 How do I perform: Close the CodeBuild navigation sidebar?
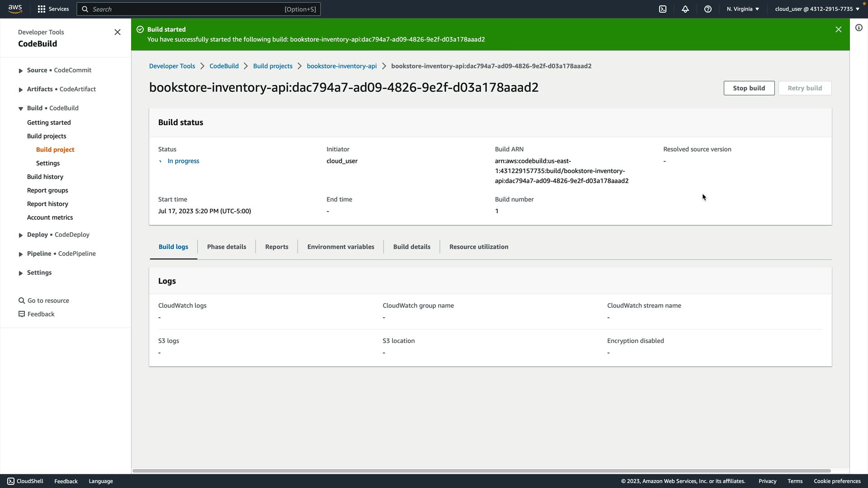[x=118, y=32]
